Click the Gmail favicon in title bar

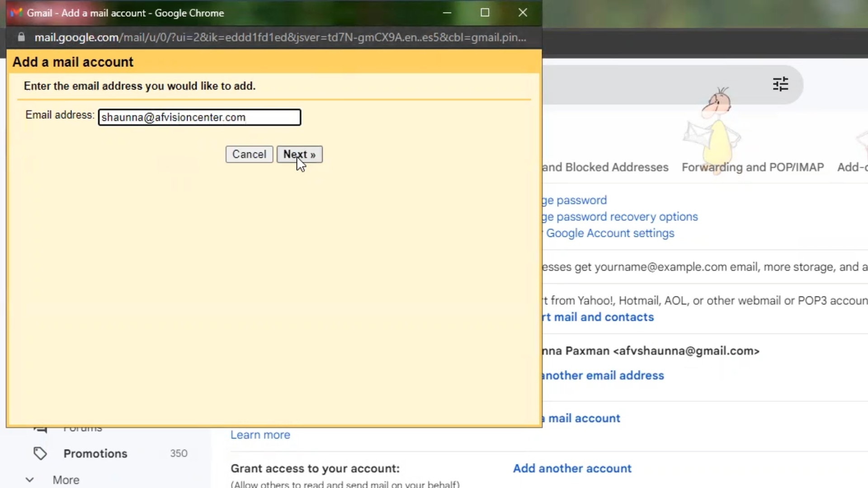17,13
